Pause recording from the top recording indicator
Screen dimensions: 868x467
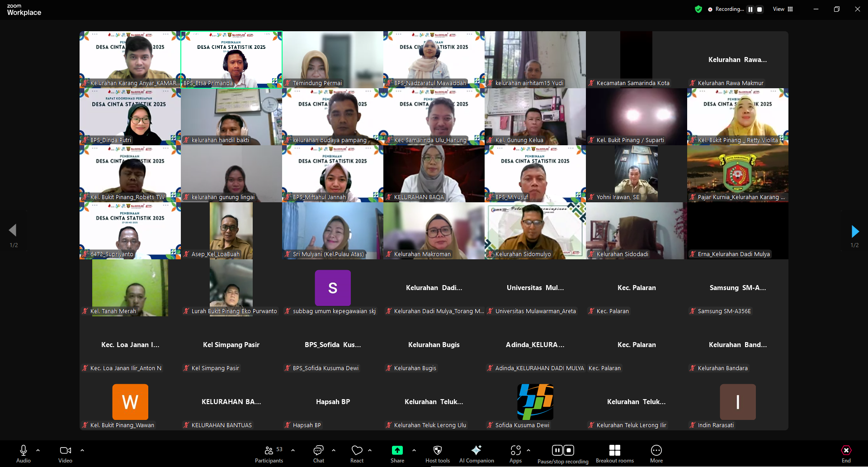(750, 9)
